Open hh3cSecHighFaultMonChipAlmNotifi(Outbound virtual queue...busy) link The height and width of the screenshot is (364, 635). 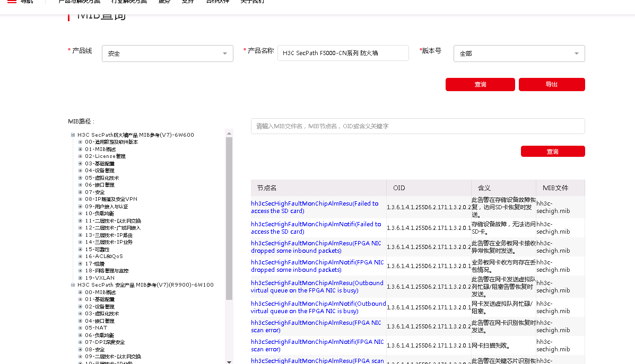click(318, 307)
